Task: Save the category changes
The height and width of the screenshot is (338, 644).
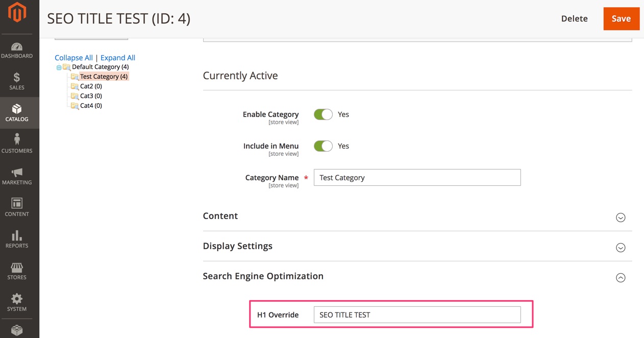Action: point(621,18)
